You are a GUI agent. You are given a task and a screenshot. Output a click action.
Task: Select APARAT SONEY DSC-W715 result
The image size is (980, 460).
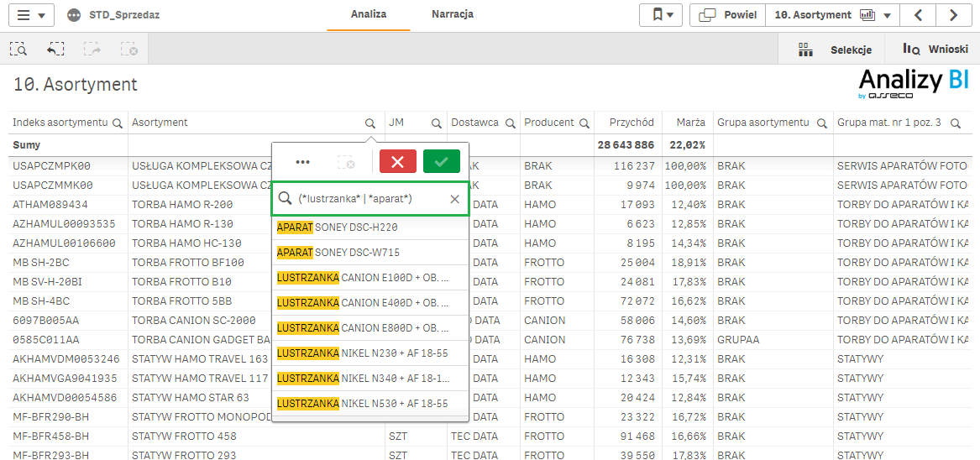coord(370,253)
